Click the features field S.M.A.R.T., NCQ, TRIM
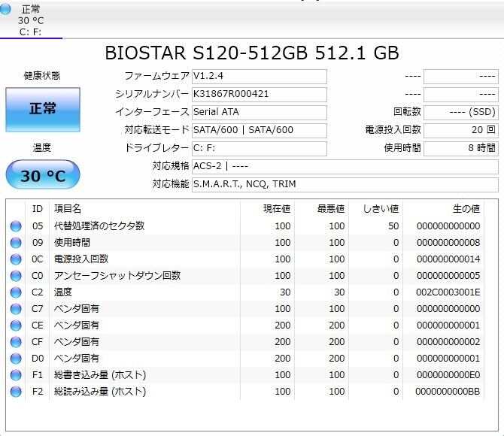The height and width of the screenshot is (436, 504). click(345, 185)
